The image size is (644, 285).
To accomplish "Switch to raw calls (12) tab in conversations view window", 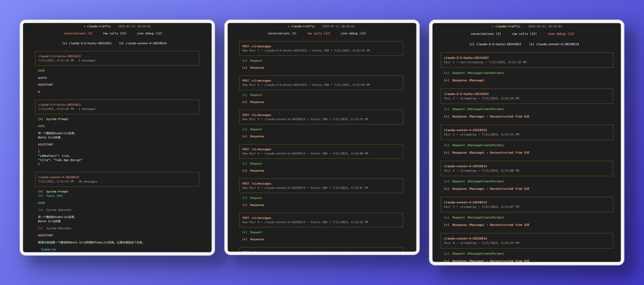I will pyautogui.click(x=115, y=33).
